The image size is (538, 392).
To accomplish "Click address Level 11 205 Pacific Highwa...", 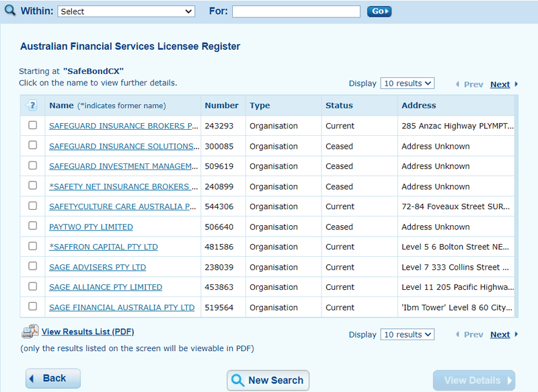I will (x=457, y=287).
